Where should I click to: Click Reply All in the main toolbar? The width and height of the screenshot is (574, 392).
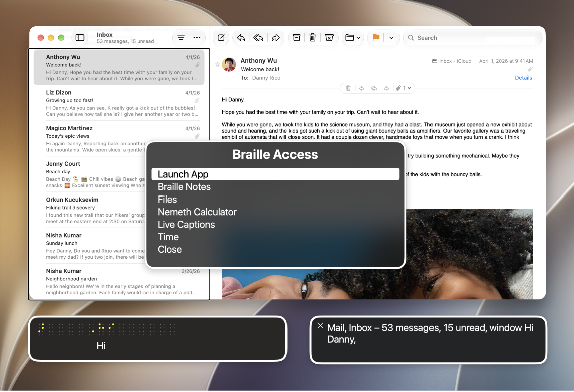[x=258, y=37]
